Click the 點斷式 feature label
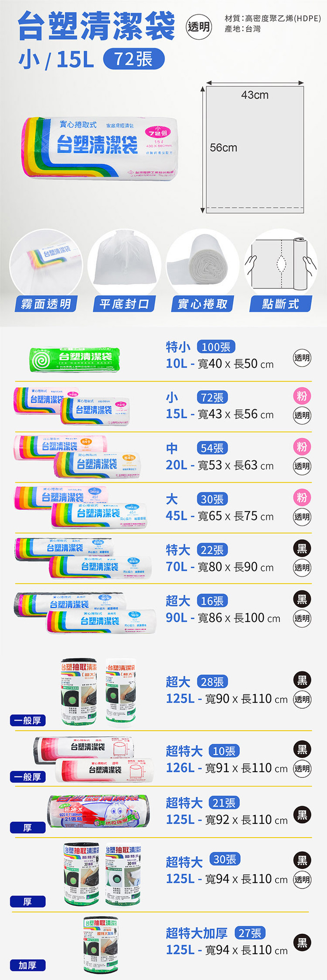 (280, 304)
